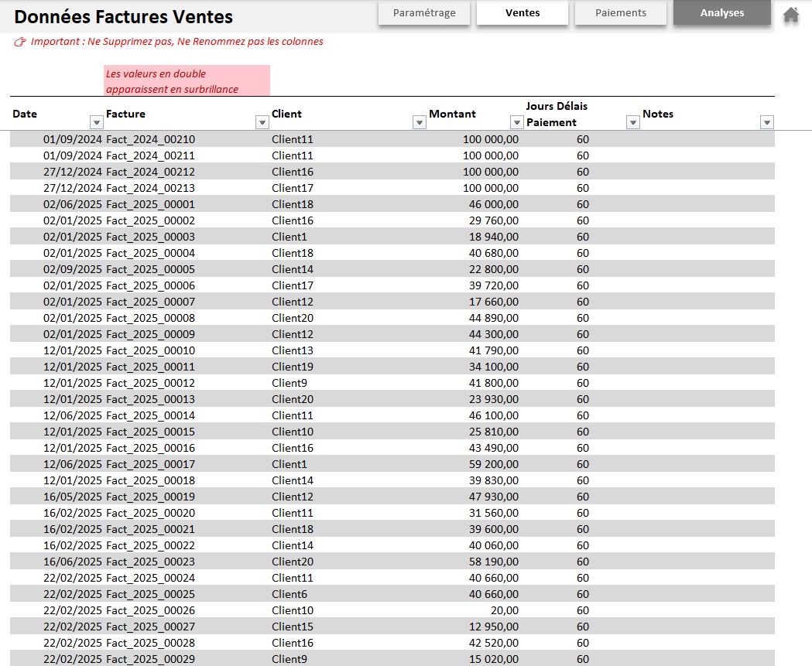The height and width of the screenshot is (666, 812).
Task: Select the pink duplicate values note box
Action: click(187, 81)
